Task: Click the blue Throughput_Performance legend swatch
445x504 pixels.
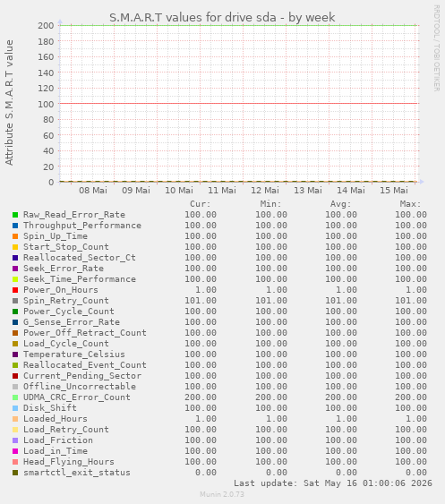Action: pos(15,226)
